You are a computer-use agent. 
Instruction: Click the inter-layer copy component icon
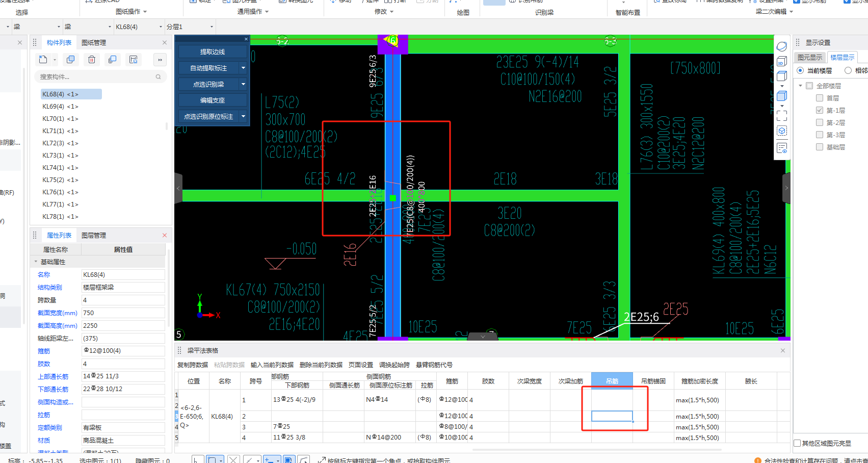point(112,60)
